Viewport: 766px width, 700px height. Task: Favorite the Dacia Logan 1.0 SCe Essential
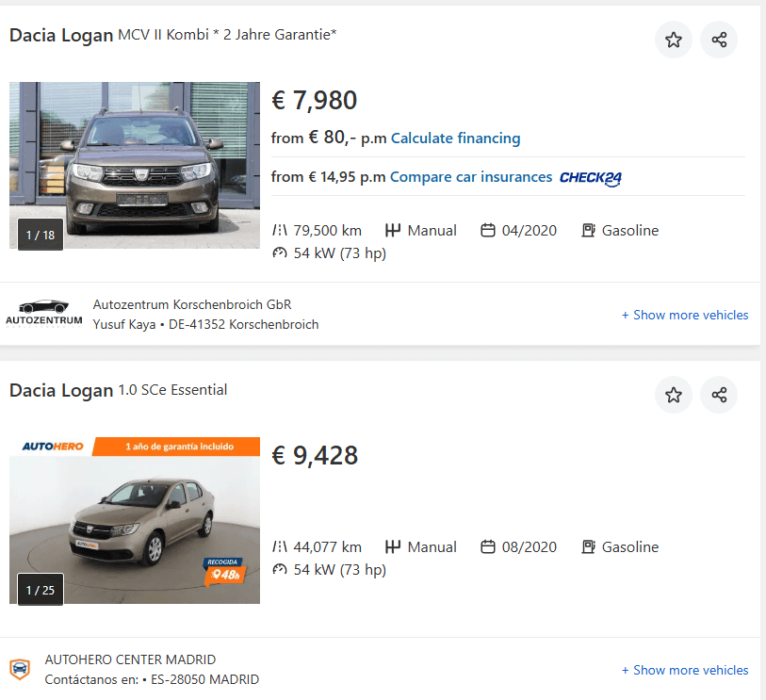(x=674, y=395)
